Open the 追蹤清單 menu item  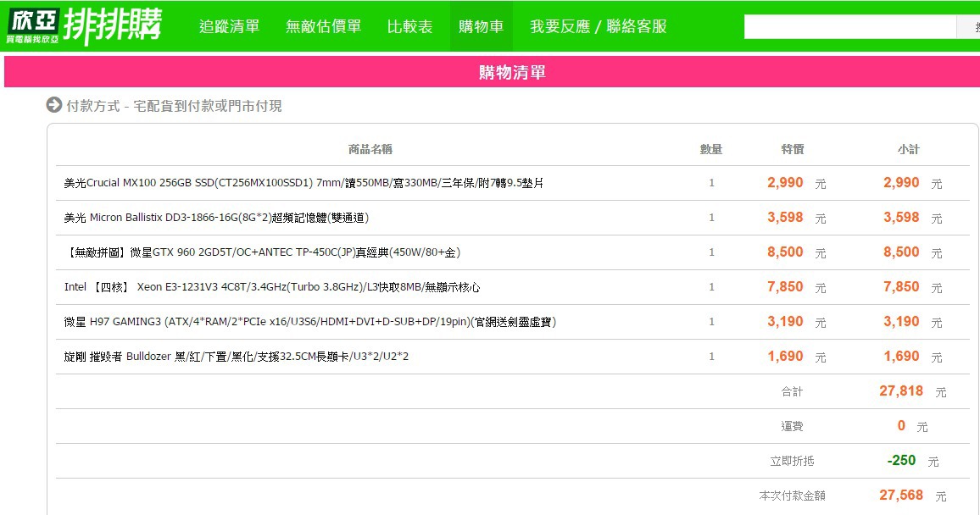[230, 26]
